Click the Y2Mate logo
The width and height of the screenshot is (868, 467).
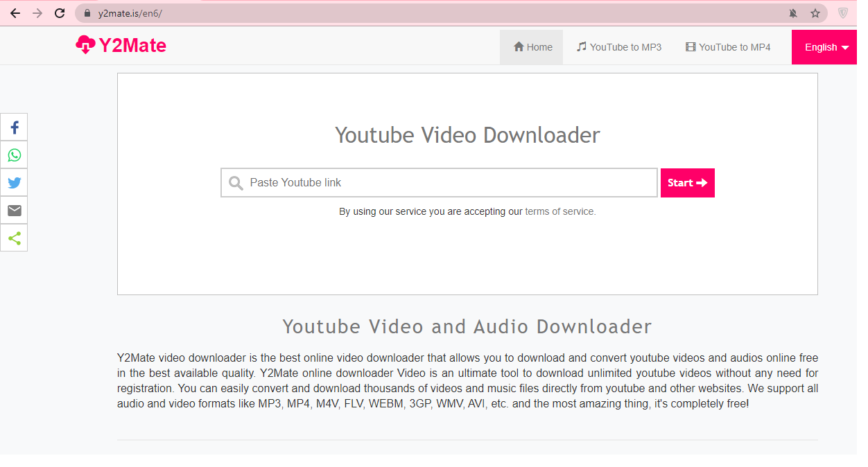(x=121, y=46)
